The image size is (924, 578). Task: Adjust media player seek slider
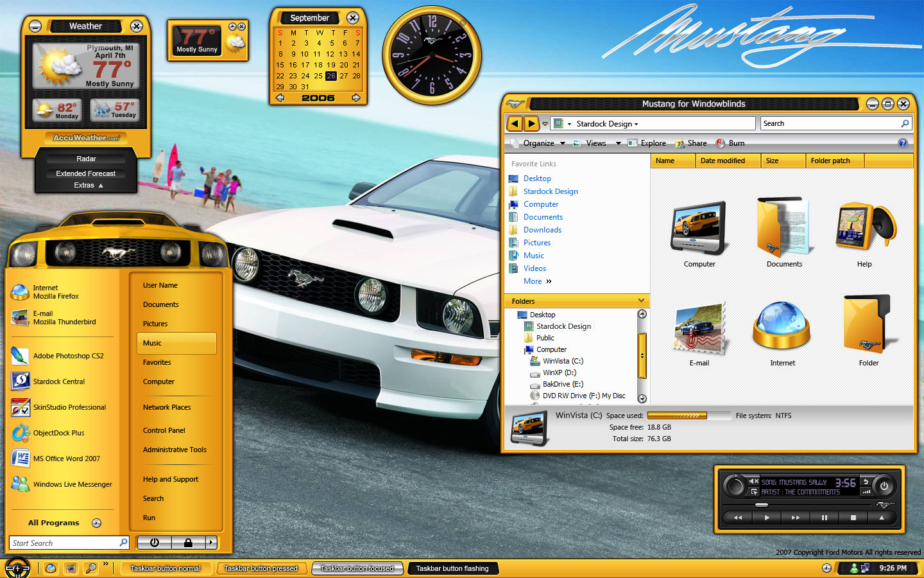pyautogui.click(x=762, y=505)
